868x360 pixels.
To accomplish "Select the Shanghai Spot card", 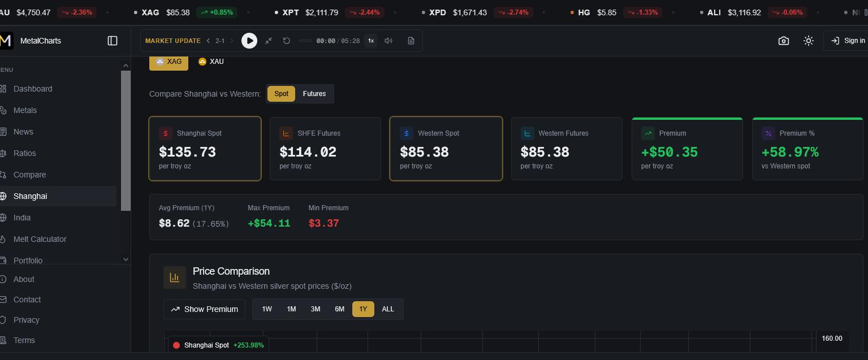I will click(205, 149).
